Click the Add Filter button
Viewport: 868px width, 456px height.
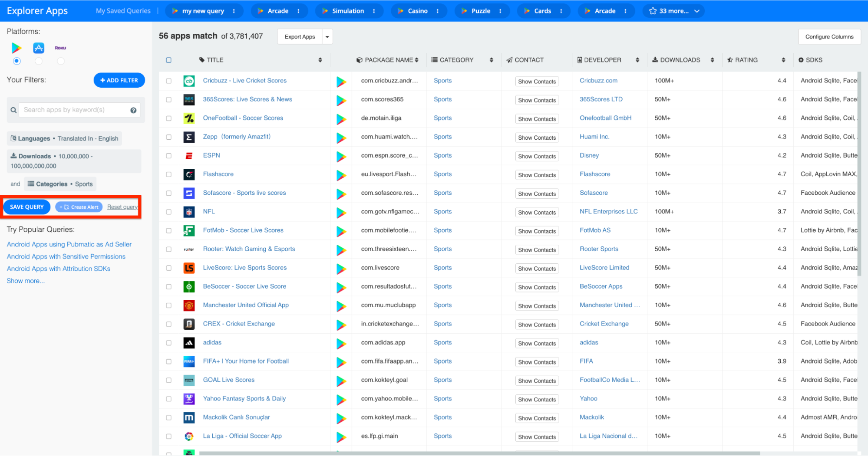[119, 80]
